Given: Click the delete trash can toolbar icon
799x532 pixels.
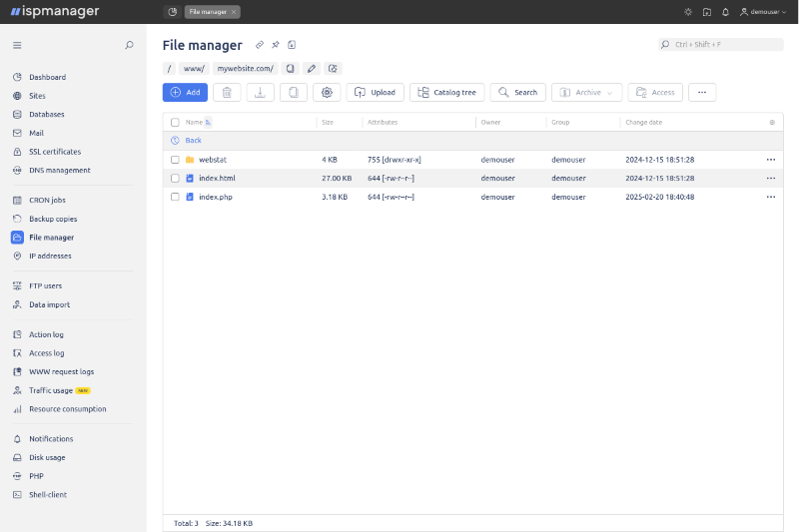Looking at the screenshot, I should point(227,92).
